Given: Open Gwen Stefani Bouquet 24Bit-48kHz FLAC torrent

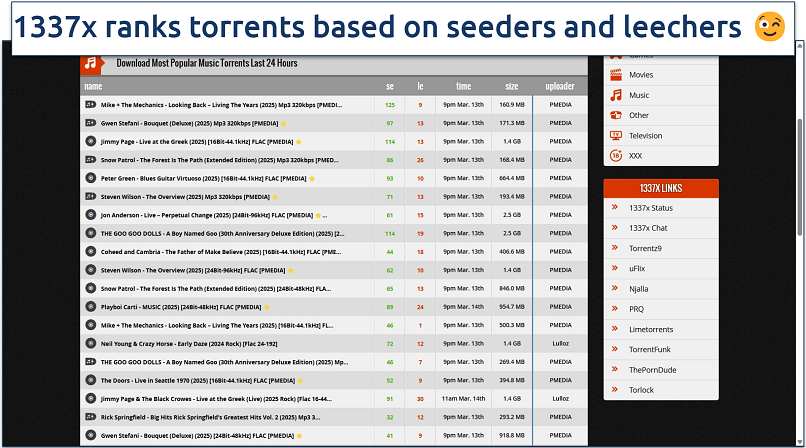Looking at the screenshot, I should point(197,436).
